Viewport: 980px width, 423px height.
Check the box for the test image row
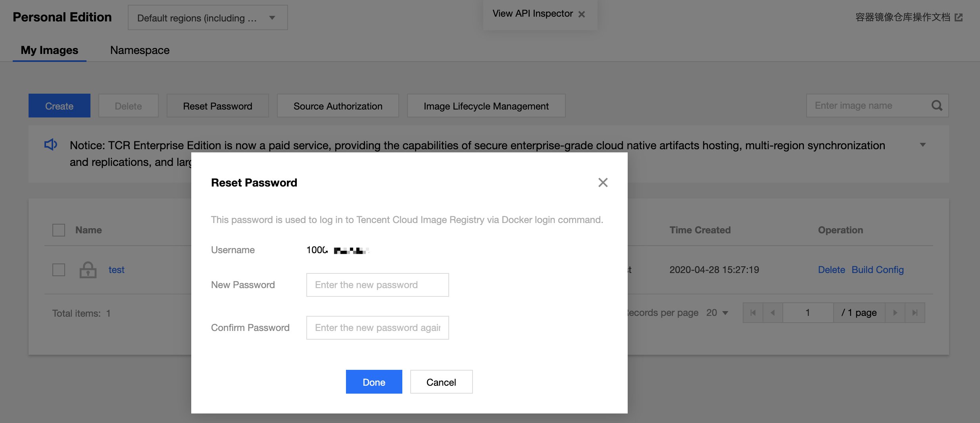tap(59, 270)
